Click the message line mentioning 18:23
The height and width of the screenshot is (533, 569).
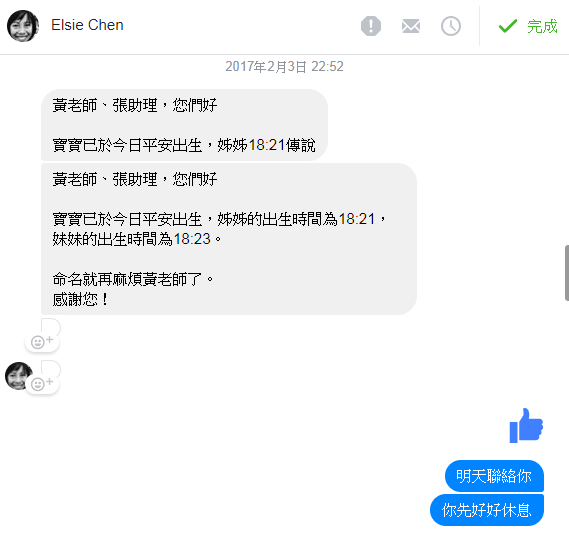coord(137,239)
